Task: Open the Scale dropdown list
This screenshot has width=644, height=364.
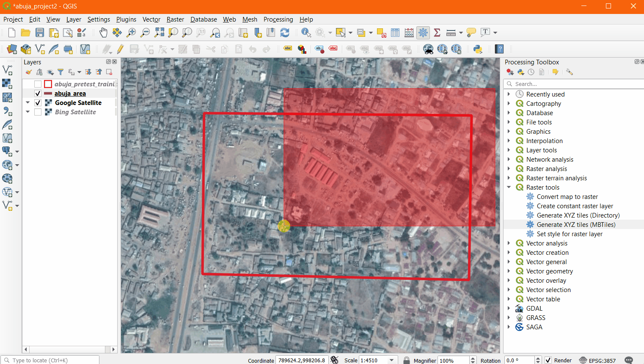Action: point(392,360)
